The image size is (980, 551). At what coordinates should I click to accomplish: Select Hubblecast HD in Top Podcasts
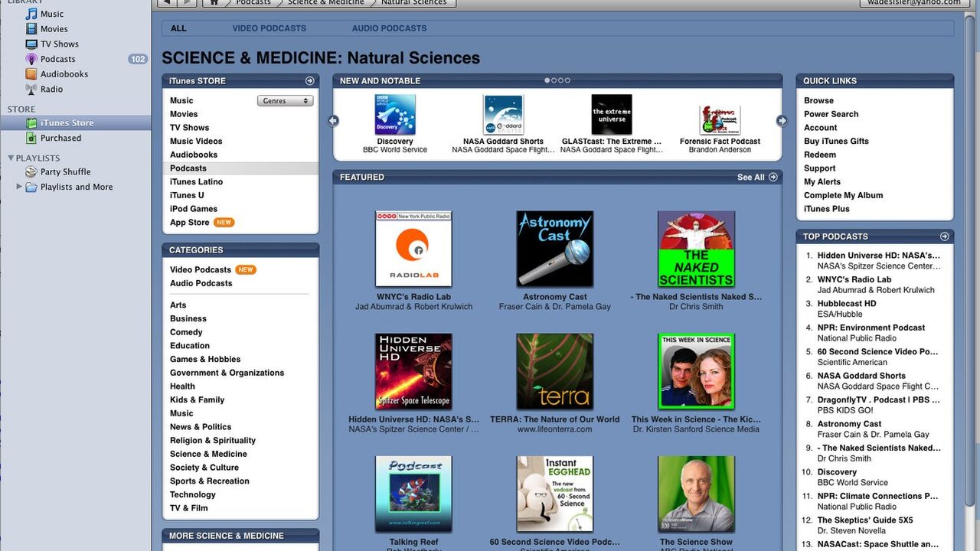click(847, 304)
